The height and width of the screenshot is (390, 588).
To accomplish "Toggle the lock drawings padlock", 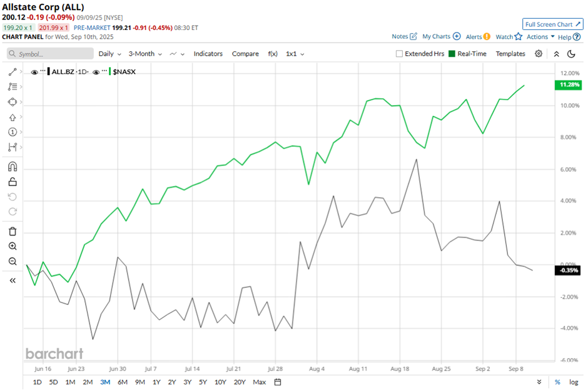I will pyautogui.click(x=13, y=182).
